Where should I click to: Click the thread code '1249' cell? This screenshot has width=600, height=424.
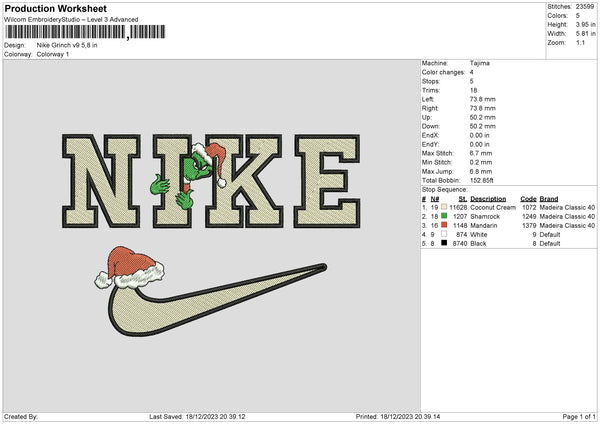(529, 216)
